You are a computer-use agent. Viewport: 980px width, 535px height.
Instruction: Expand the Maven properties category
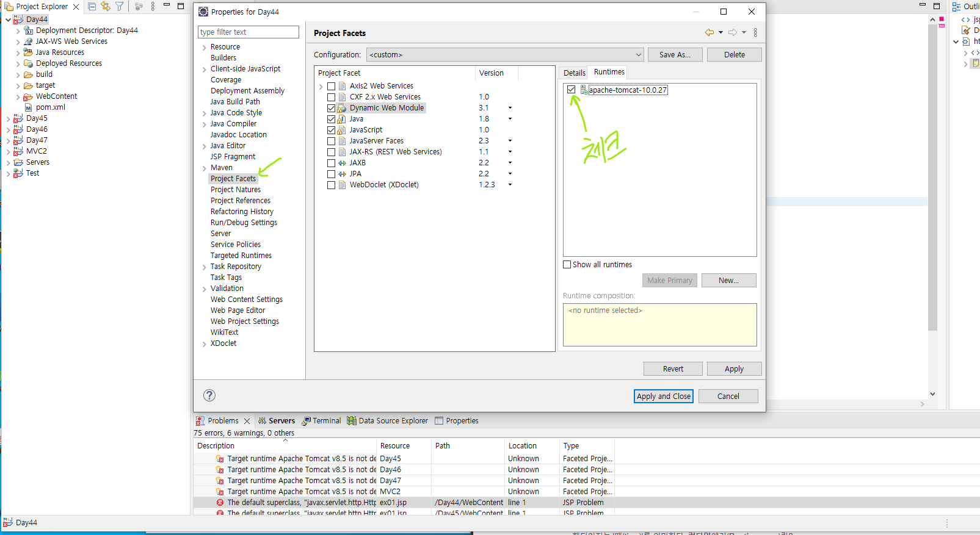click(204, 168)
